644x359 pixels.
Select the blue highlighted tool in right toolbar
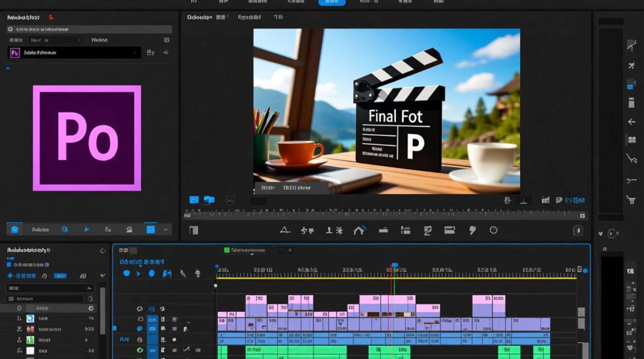click(632, 84)
